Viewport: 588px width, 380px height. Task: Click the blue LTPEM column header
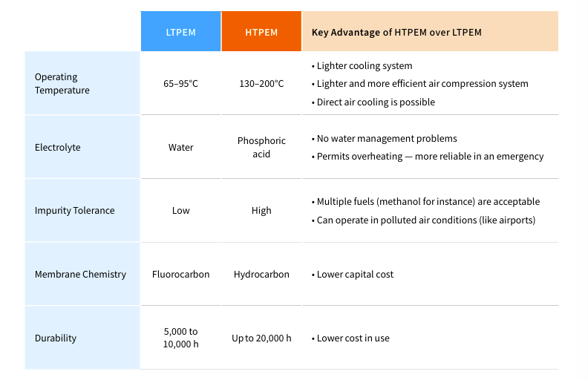tap(180, 32)
